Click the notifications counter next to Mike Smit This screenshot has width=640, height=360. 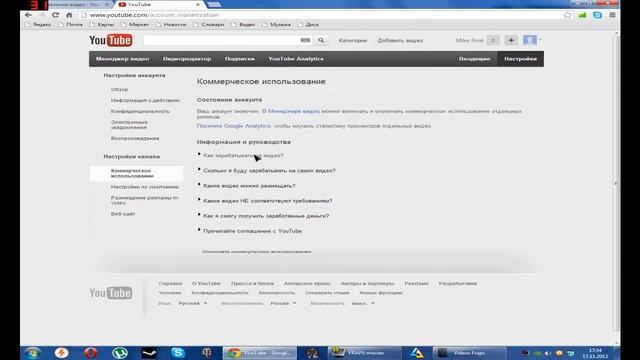pyautogui.click(x=493, y=40)
